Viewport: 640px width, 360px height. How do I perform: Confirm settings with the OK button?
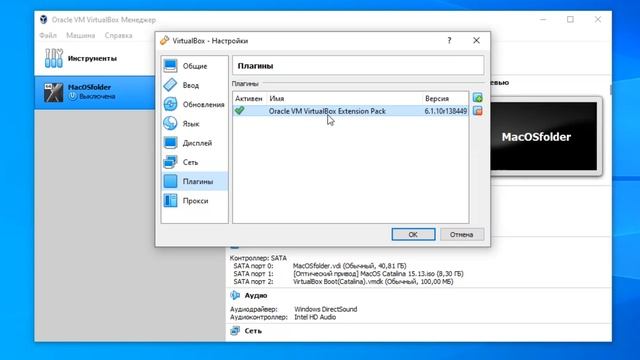click(413, 234)
